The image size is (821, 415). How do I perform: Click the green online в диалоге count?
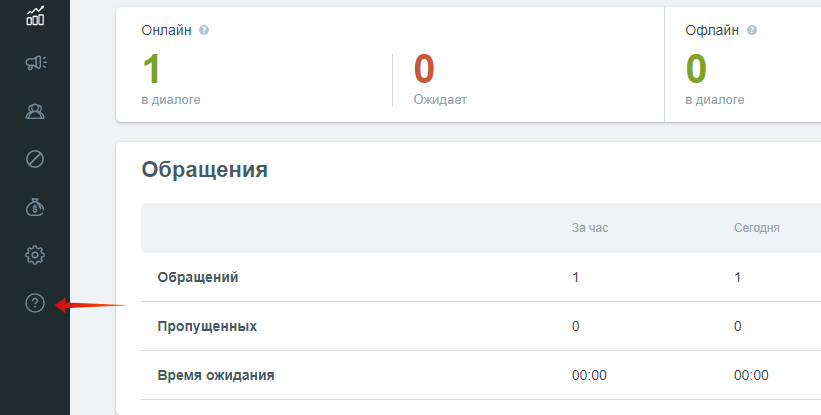click(151, 69)
